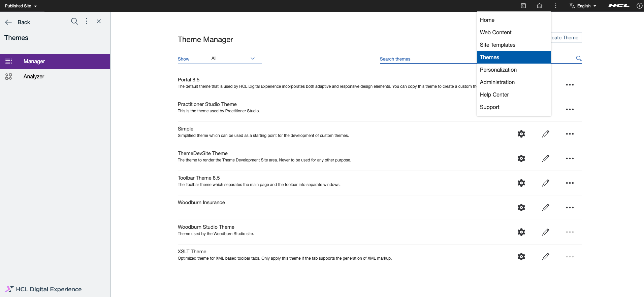Close the Themes side panel

pyautogui.click(x=99, y=21)
